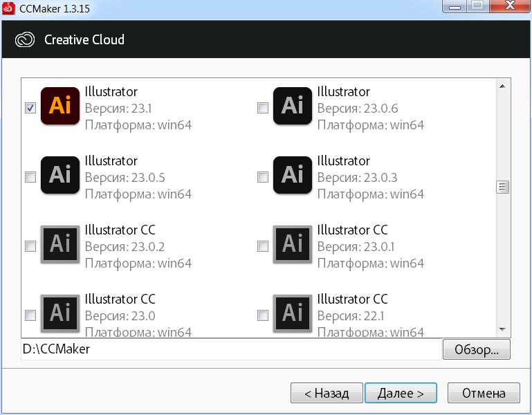Click the Illustrator CC 23.0 Ai icon

click(x=60, y=313)
